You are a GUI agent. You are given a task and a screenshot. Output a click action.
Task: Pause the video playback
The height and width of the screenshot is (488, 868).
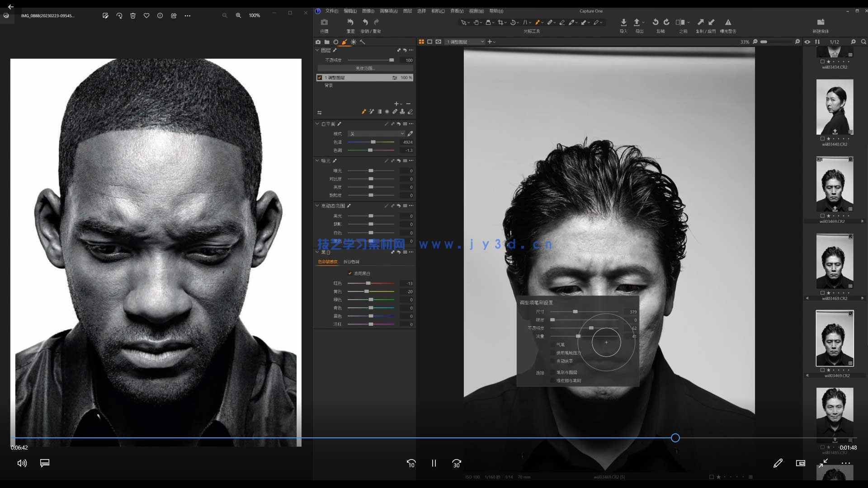click(x=434, y=463)
